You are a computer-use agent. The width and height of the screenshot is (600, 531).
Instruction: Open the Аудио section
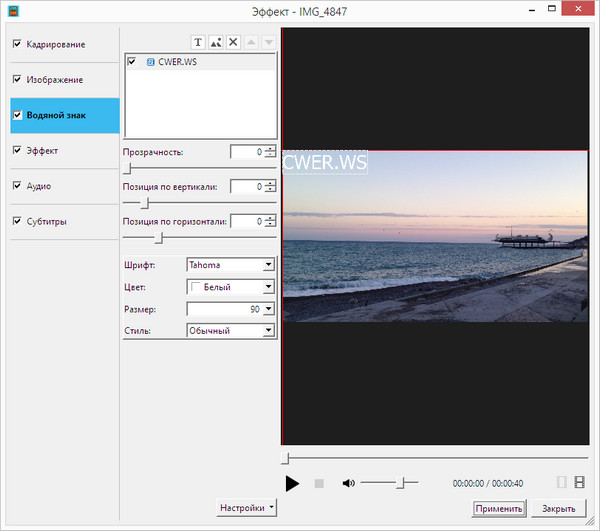click(x=40, y=186)
